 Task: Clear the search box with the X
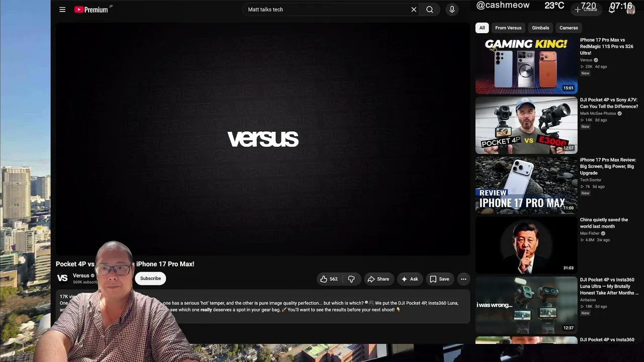pos(414,10)
